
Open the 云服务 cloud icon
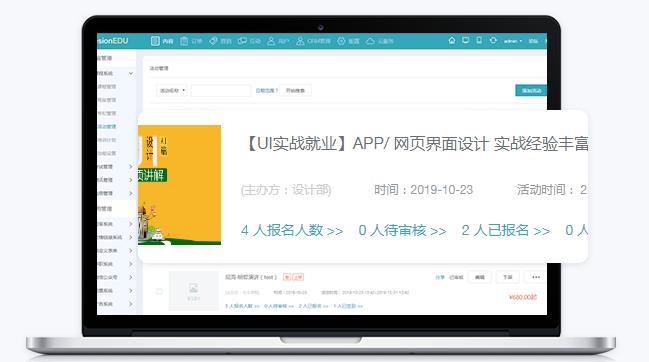pos(370,41)
